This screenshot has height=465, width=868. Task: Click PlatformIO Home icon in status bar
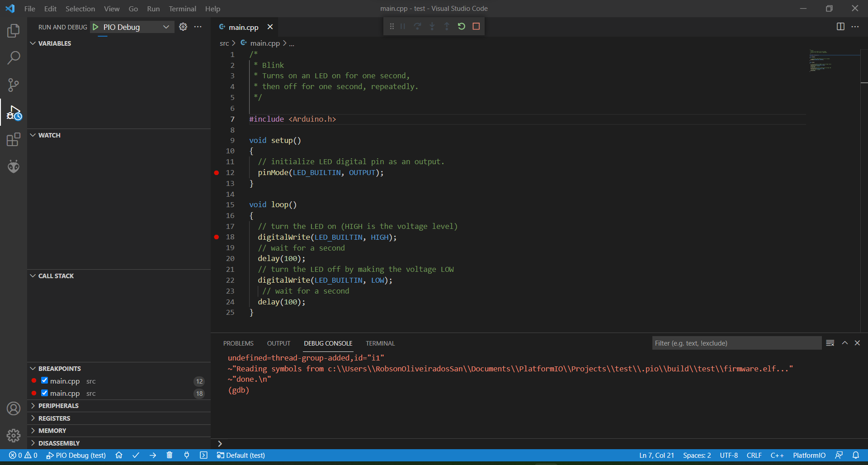119,455
